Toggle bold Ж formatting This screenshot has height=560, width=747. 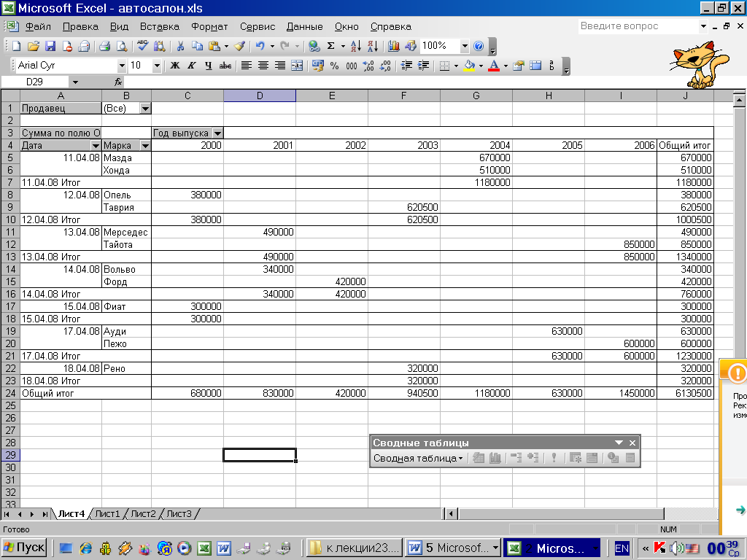175,66
